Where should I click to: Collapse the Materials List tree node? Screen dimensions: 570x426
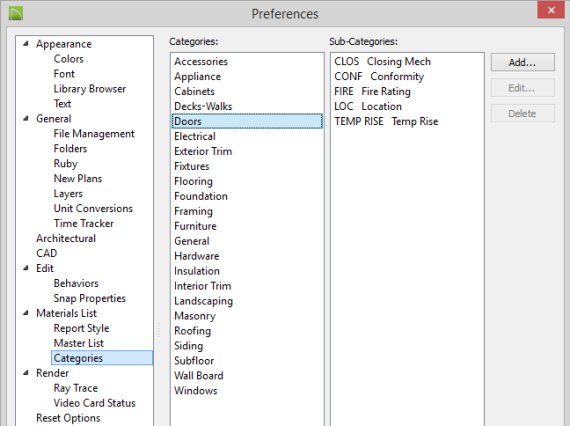pyautogui.click(x=25, y=313)
